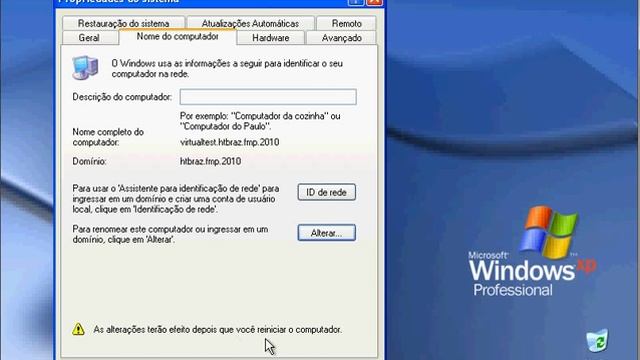Click the text virtualtest.htbraz.fmp.2010
The width and height of the screenshot is (640, 360).
pyautogui.click(x=230, y=142)
